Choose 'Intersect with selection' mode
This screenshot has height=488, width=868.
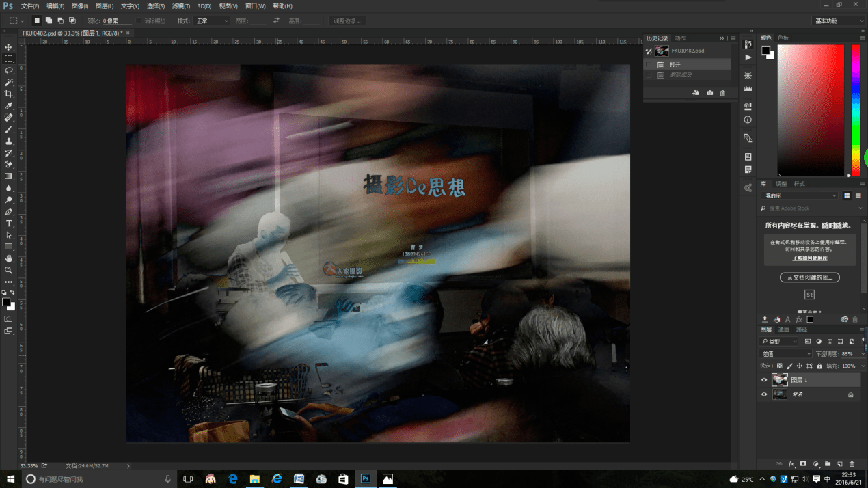(x=72, y=21)
